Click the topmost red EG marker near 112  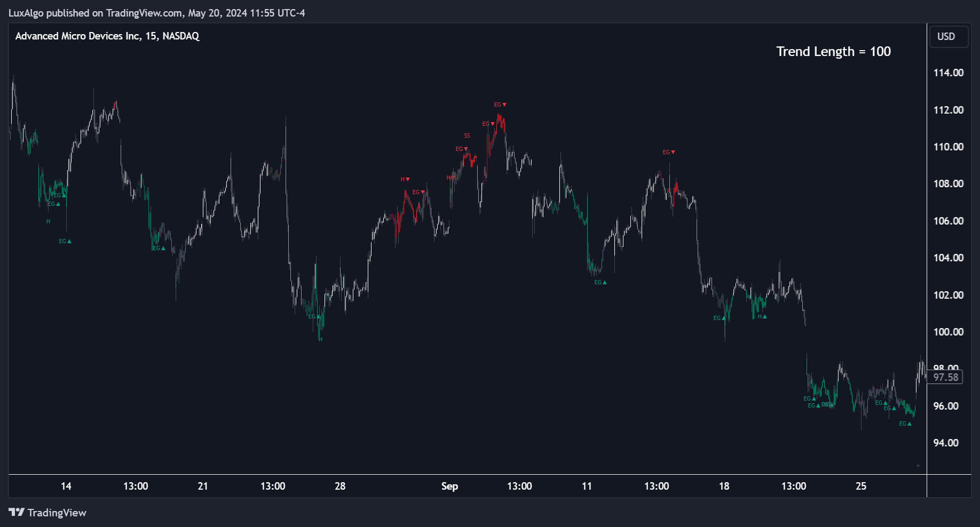point(500,105)
